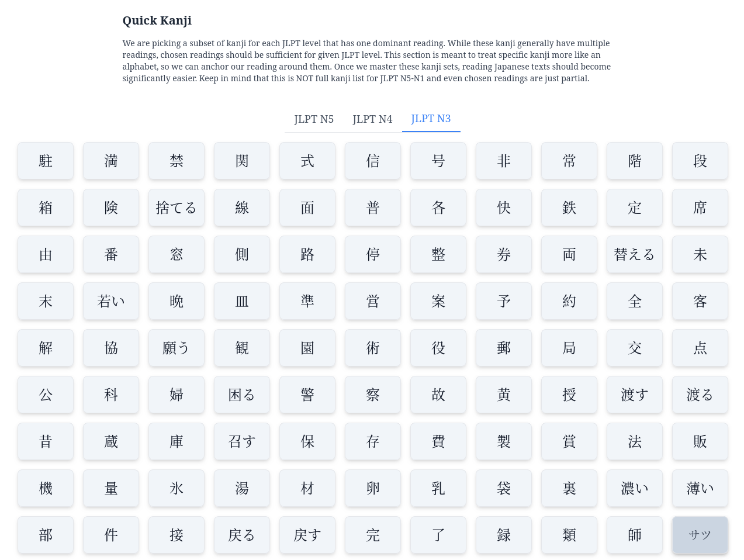The image size is (744, 560).
Task: Click the 駐 kanji card
Action: (x=46, y=161)
